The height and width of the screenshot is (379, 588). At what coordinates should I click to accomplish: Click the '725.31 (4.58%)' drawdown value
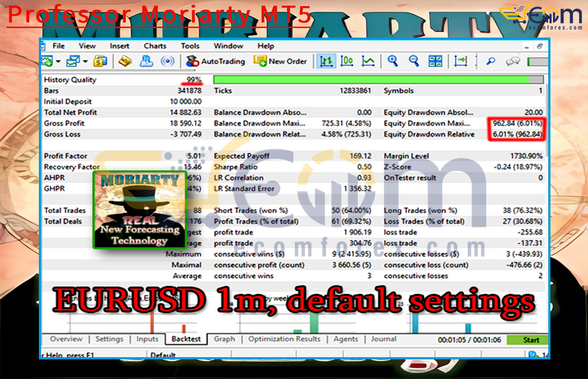(346, 124)
